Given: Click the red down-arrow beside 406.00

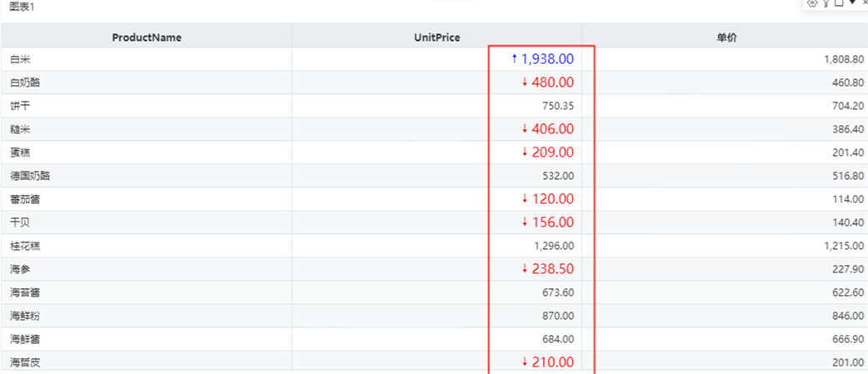Looking at the screenshot, I should [525, 128].
